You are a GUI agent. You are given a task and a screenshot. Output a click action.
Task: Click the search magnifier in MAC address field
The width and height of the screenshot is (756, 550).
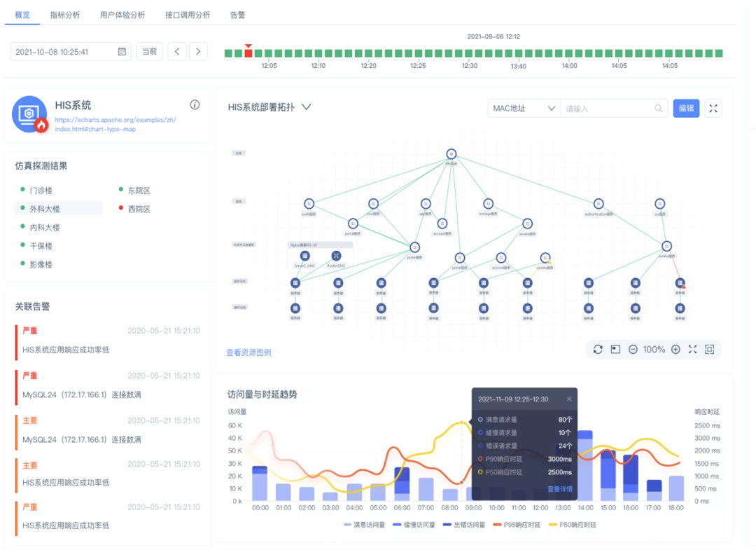(x=659, y=109)
